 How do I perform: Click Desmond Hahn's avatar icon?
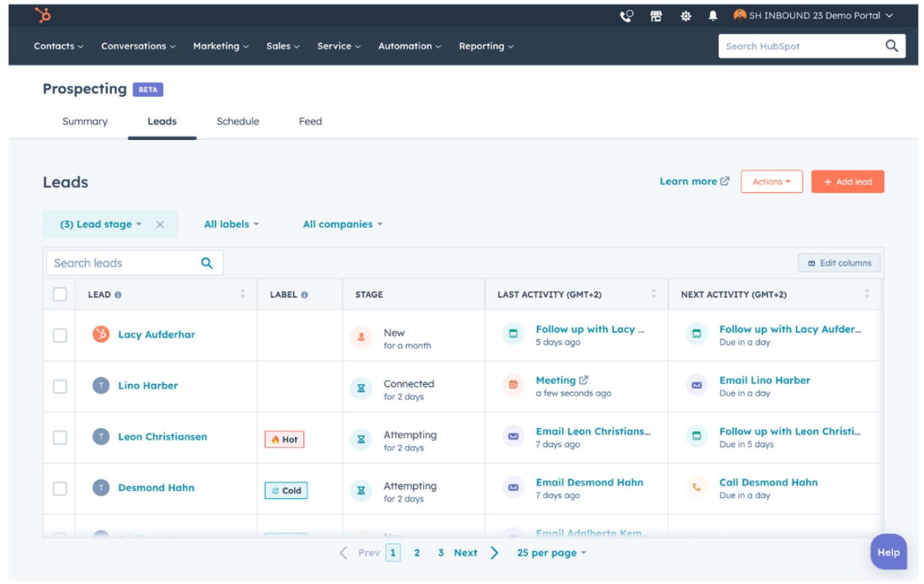100,488
